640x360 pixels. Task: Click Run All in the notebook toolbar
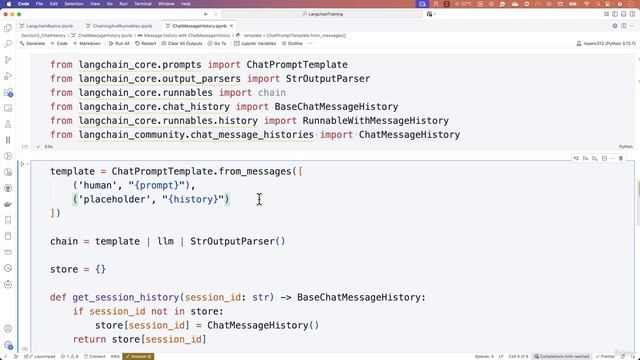click(119, 43)
